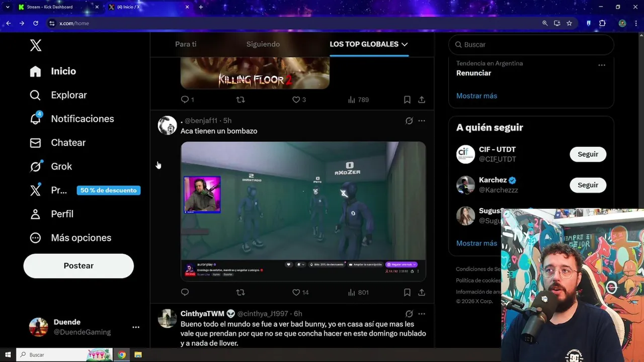Viewport: 644px width, 362px height.
Task: Click the Postear button
Action: coord(78,266)
